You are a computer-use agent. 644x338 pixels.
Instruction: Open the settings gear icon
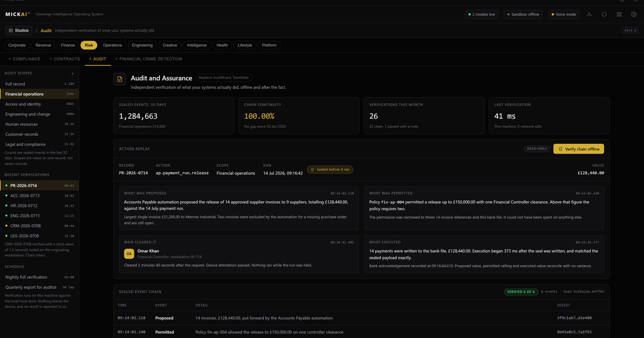634,14
